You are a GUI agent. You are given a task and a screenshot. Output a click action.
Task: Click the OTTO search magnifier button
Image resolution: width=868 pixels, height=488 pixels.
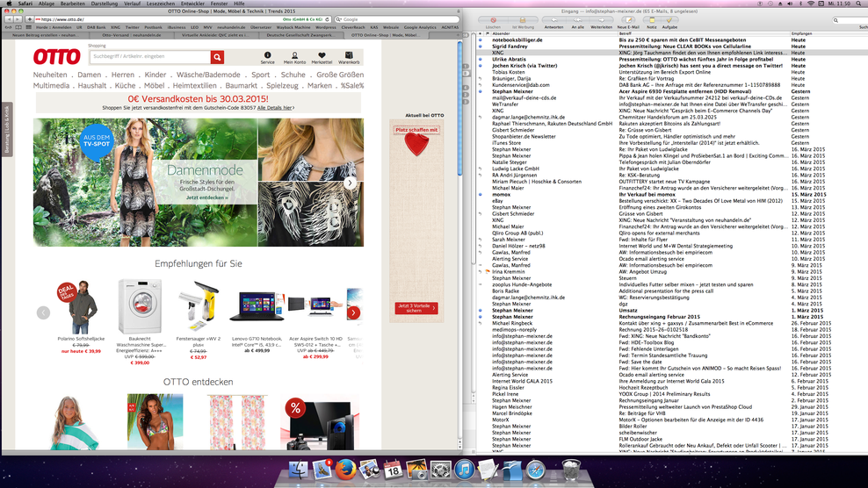pyautogui.click(x=217, y=56)
